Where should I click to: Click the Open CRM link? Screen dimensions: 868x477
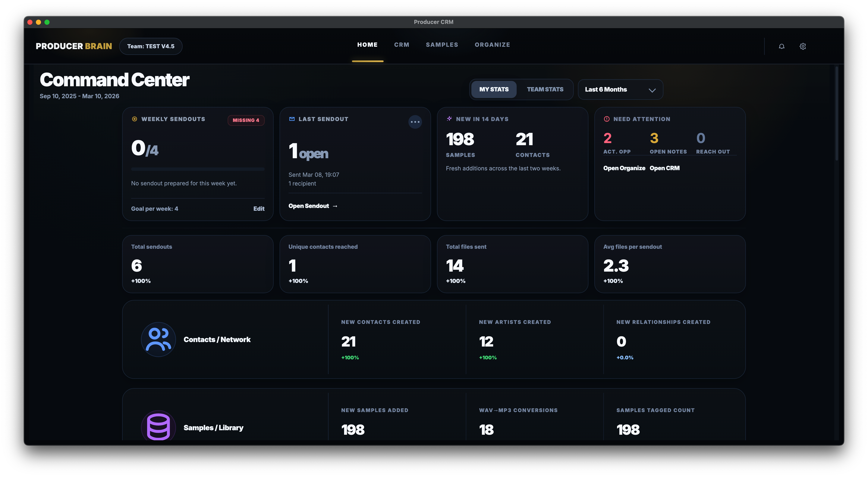tap(664, 168)
